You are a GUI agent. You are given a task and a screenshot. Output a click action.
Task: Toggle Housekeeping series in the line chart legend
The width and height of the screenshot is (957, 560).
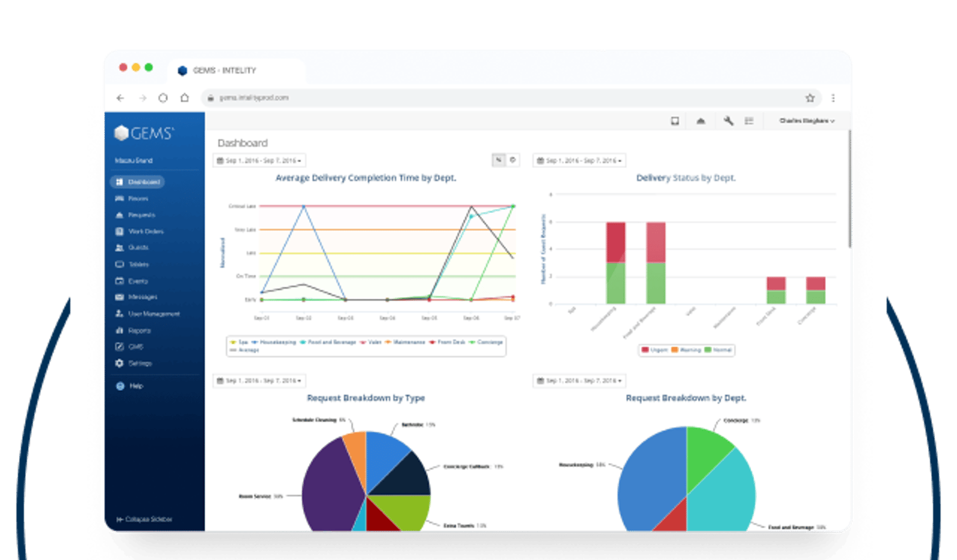pyautogui.click(x=274, y=342)
